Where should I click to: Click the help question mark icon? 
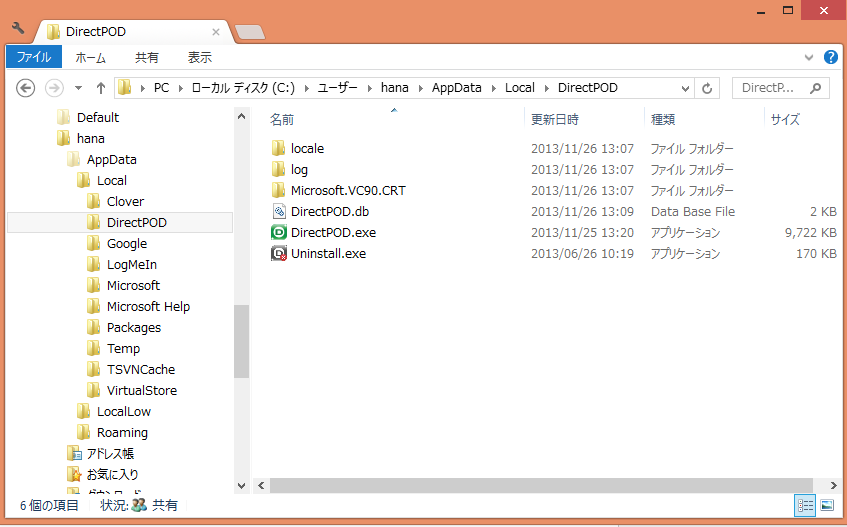tap(829, 58)
